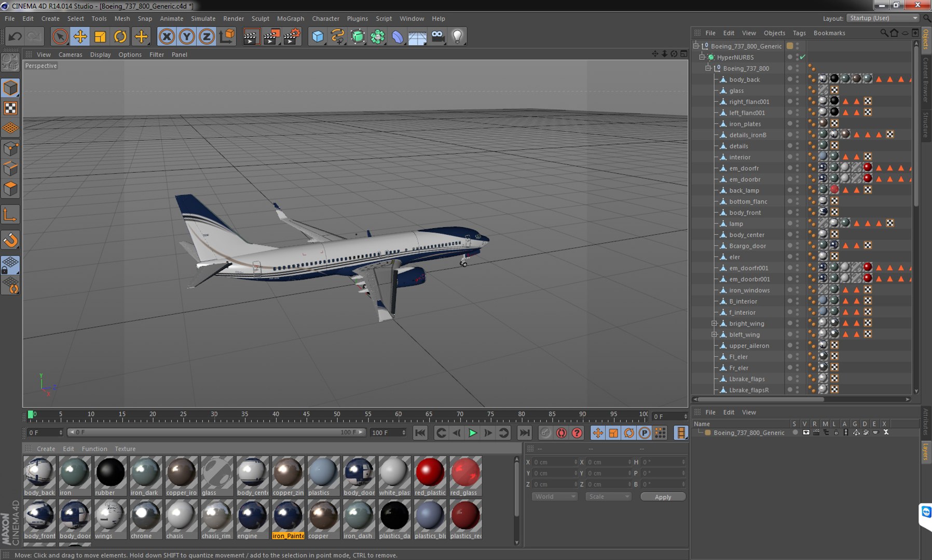This screenshot has height=560, width=932.
Task: Click the HyperNURBS generator icon
Action: point(358,36)
